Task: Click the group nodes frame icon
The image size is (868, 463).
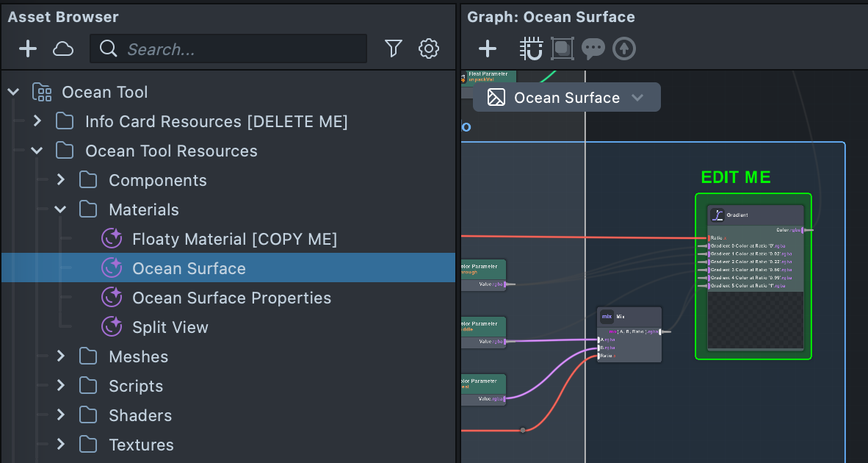Action: [563, 49]
